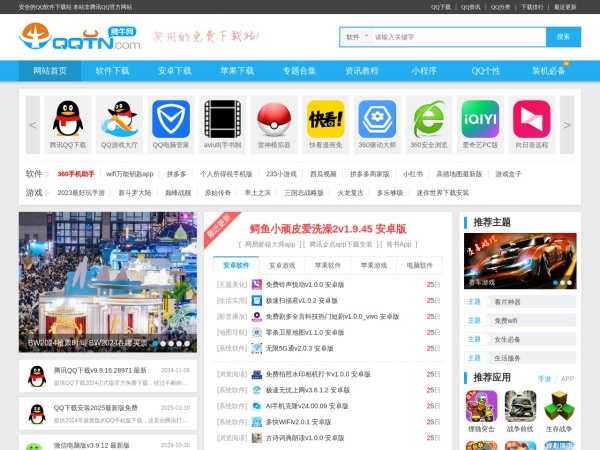Screen dimensions: 600x450
Task: Open the QQ游戏大厅 icon
Action: pyautogui.click(x=119, y=119)
